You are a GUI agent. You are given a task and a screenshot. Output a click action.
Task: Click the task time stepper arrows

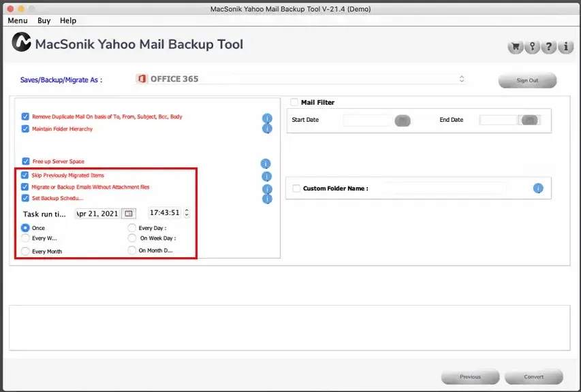(187, 213)
